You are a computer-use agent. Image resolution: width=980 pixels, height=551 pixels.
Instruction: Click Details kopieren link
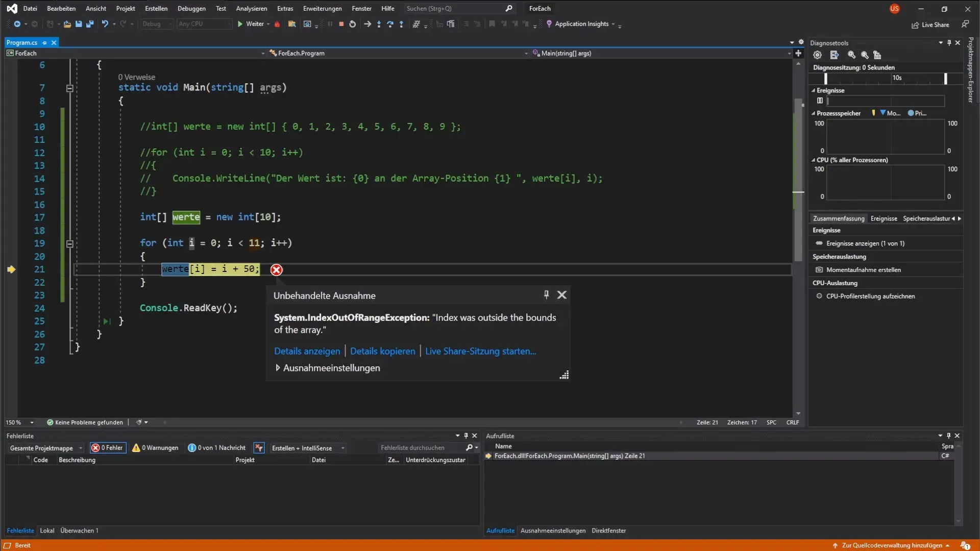[383, 351]
